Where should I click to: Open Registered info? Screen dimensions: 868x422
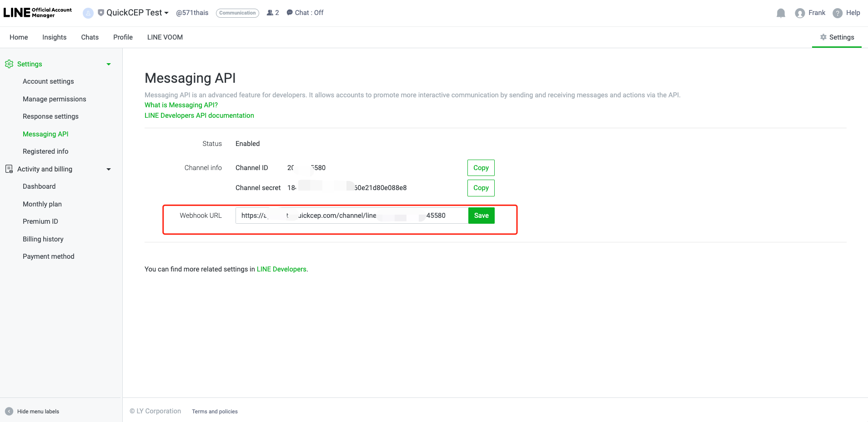(x=45, y=151)
